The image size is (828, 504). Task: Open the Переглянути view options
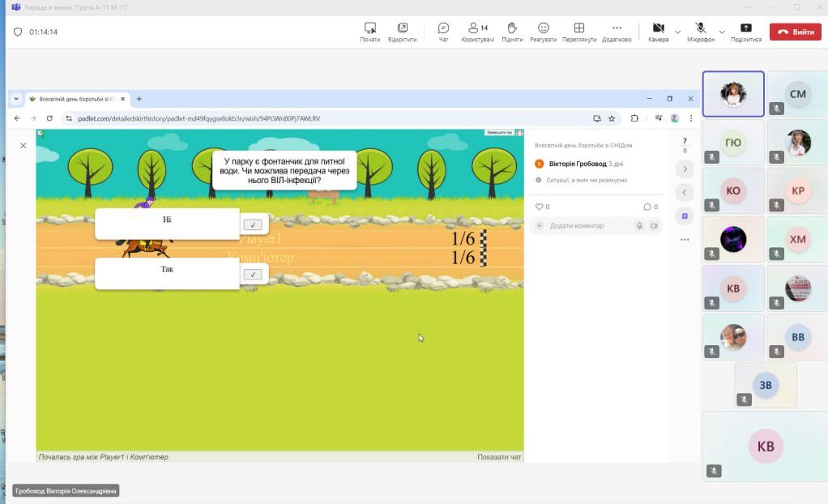pos(578,32)
